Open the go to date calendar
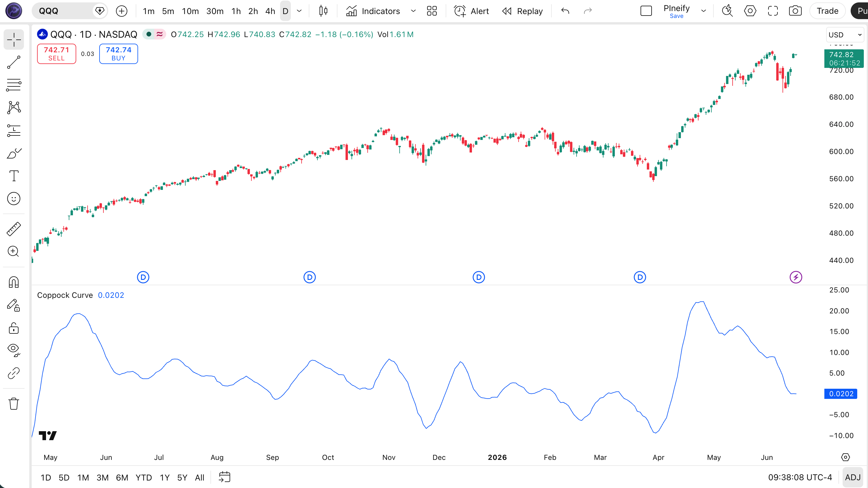The image size is (868, 488). 224,477
